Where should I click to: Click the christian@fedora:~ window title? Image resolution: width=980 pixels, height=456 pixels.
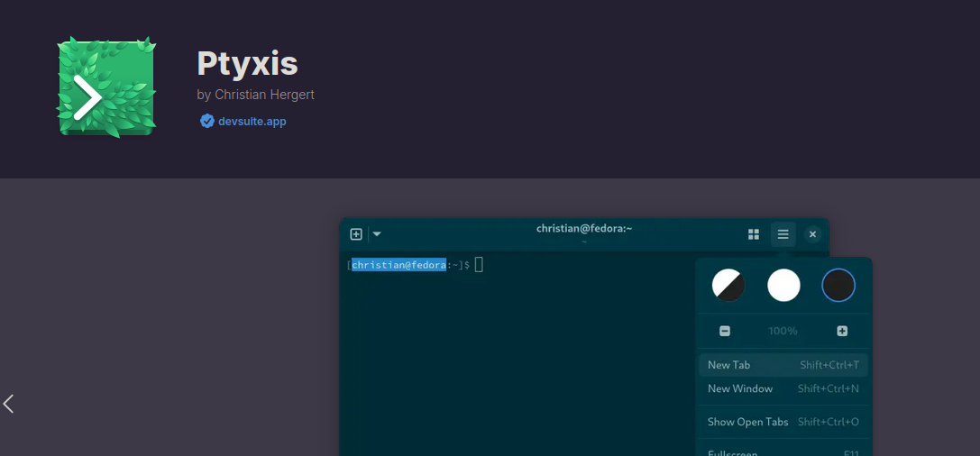[584, 229]
